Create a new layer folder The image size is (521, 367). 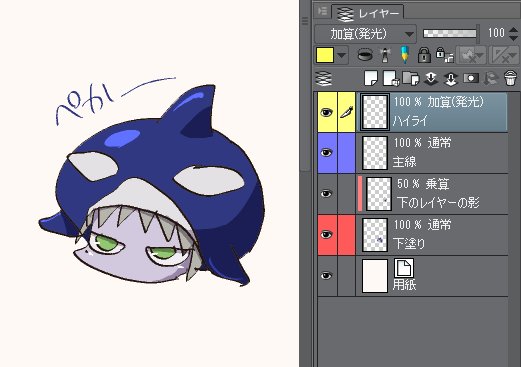410,79
